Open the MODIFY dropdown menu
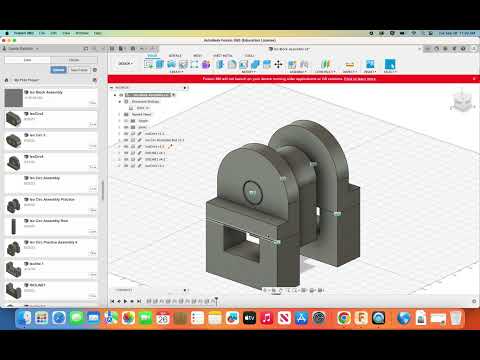 tap(249, 72)
